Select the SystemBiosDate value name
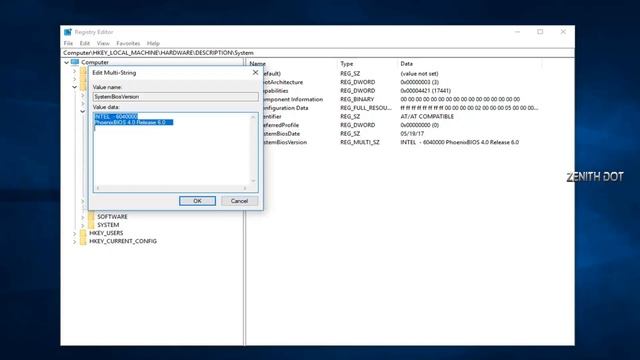Viewport: 640px width, 360px height. [282, 133]
